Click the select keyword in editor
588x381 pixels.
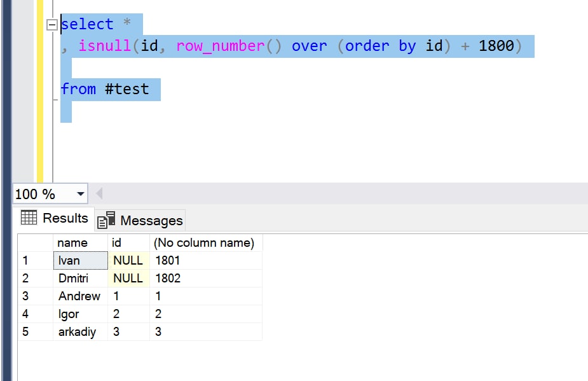point(87,24)
